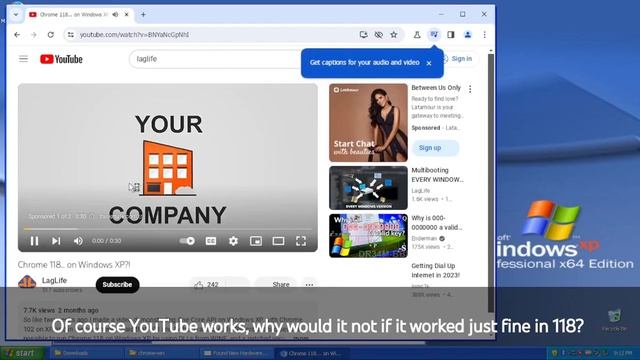Toggle Chrome side panel icon
The width and height of the screenshot is (640, 360).
(x=451, y=35)
